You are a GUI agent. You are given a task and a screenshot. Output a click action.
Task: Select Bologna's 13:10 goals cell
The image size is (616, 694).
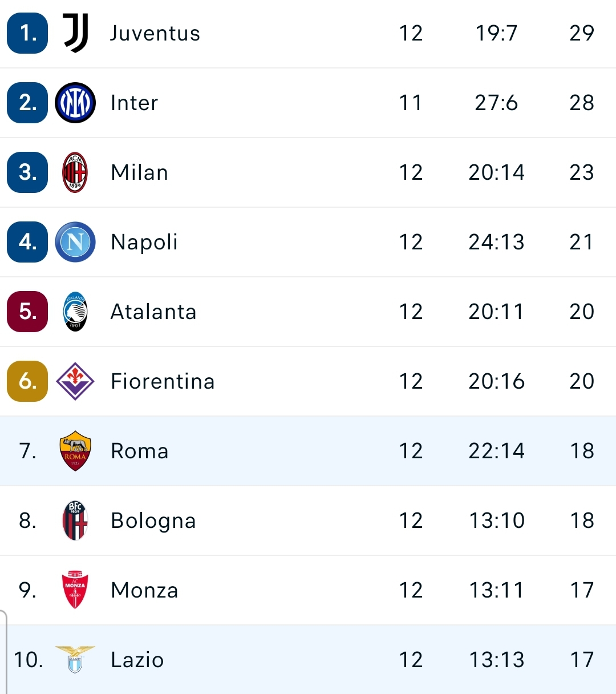point(497,520)
